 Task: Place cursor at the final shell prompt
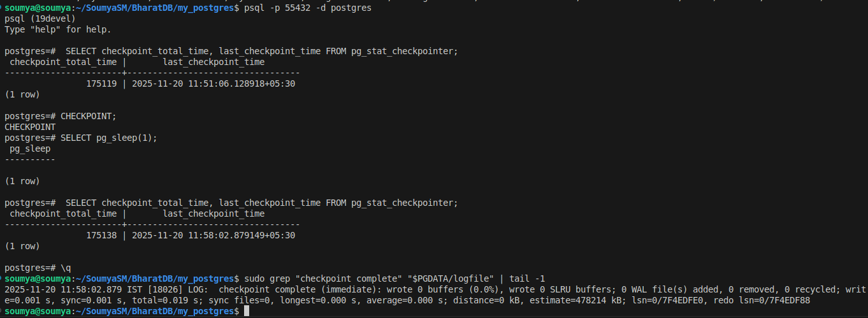click(247, 311)
